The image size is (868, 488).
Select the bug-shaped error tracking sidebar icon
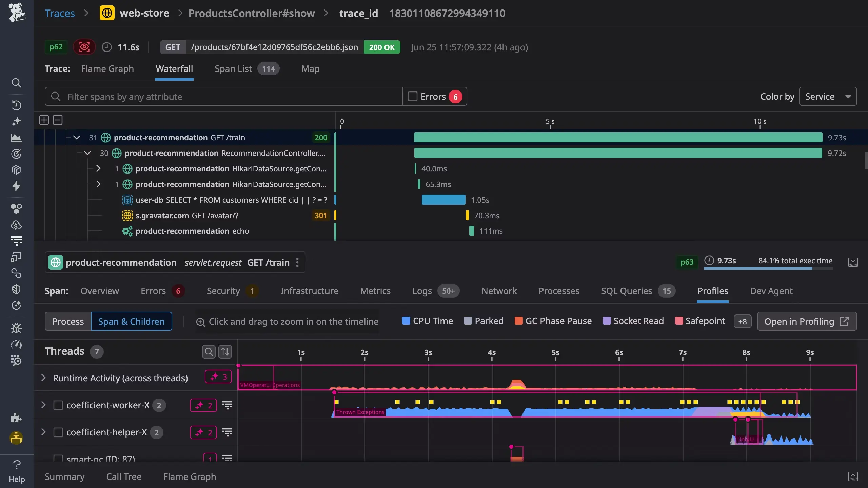(17, 328)
